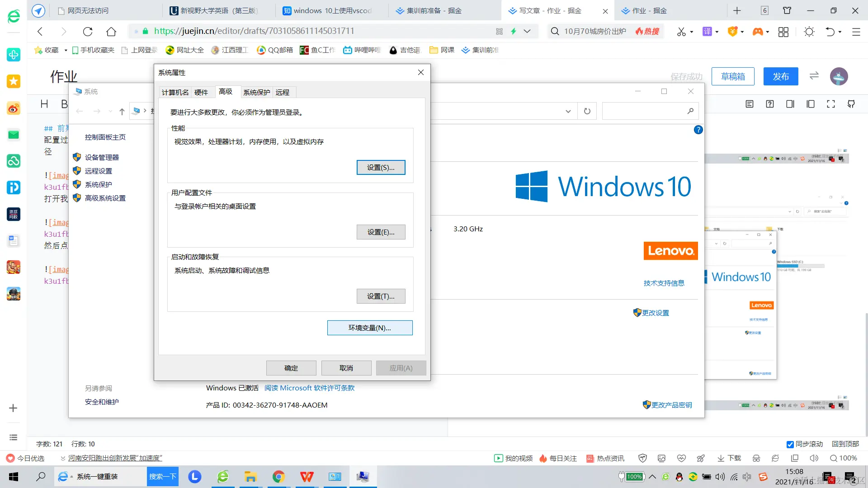Click 阅读 Microsoft 软件许可条款 link
The width and height of the screenshot is (868, 488).
(309, 388)
